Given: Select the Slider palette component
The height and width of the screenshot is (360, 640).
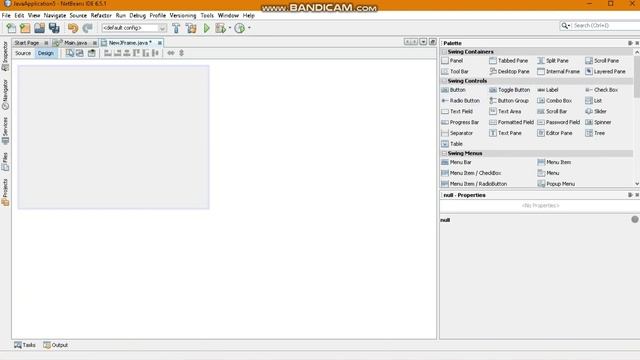Looking at the screenshot, I should 596,111.
